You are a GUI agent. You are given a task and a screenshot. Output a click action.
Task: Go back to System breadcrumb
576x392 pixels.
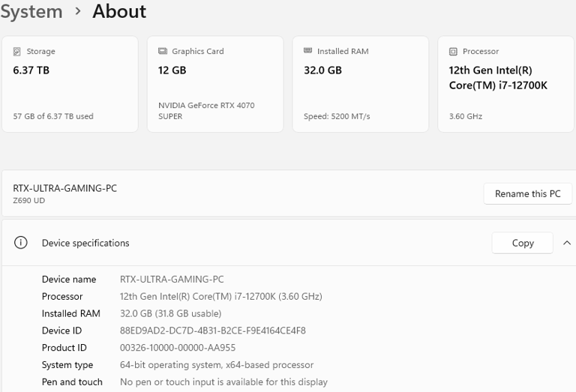(x=31, y=11)
